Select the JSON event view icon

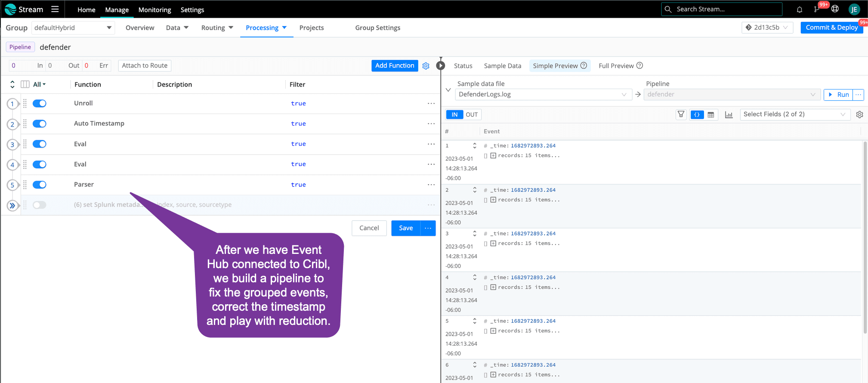pos(697,114)
